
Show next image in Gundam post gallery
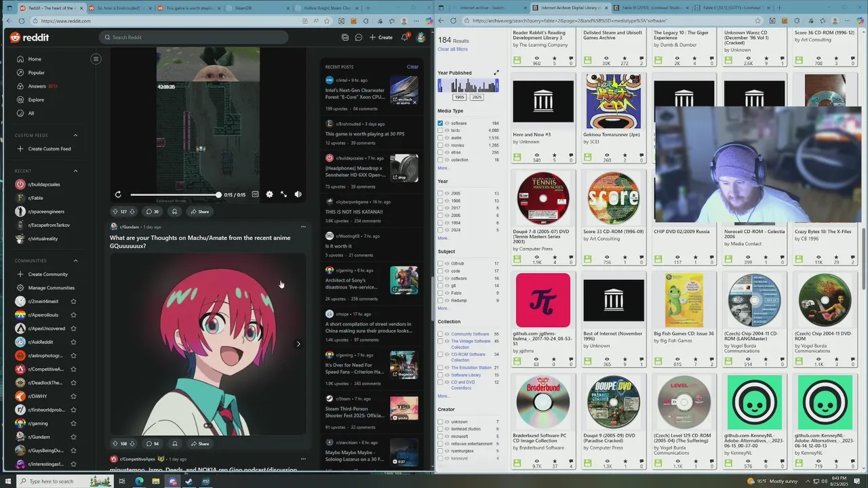pos(298,344)
